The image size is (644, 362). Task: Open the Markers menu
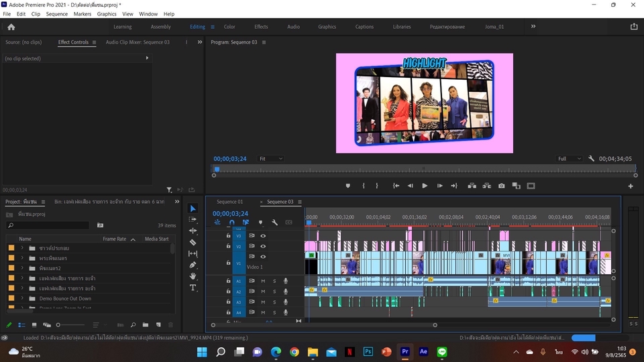(82, 14)
